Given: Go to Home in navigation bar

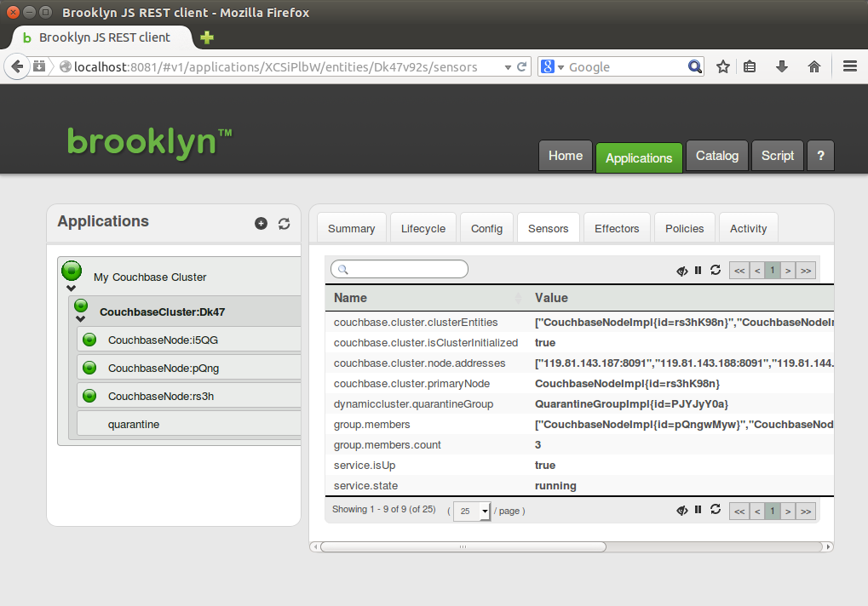Looking at the screenshot, I should [x=566, y=156].
